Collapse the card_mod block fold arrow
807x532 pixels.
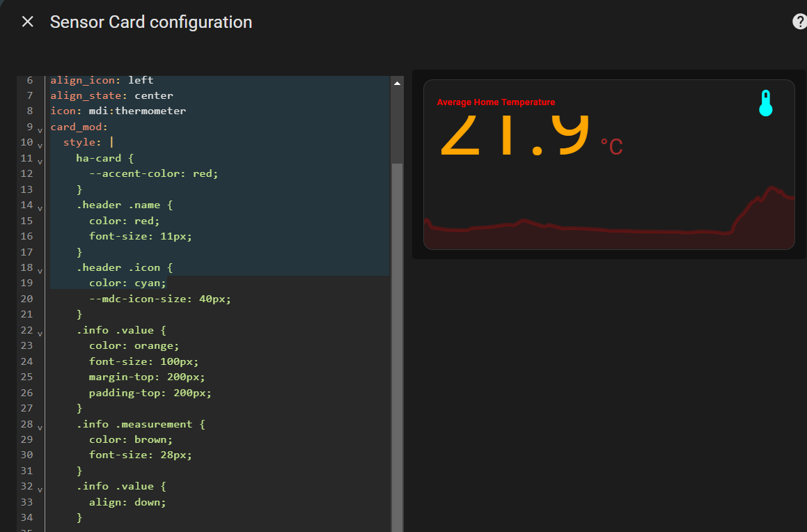point(40,128)
